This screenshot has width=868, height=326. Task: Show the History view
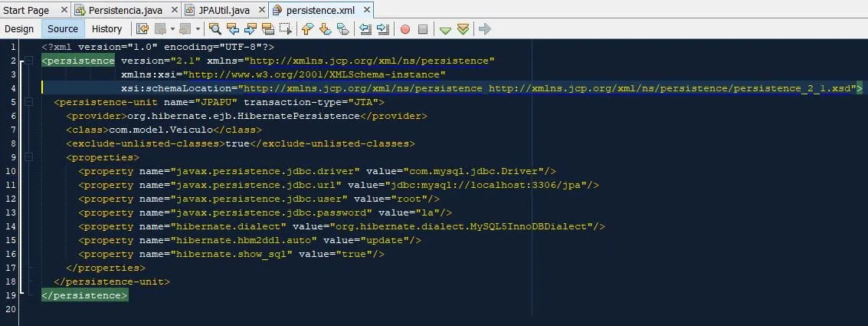(106, 29)
